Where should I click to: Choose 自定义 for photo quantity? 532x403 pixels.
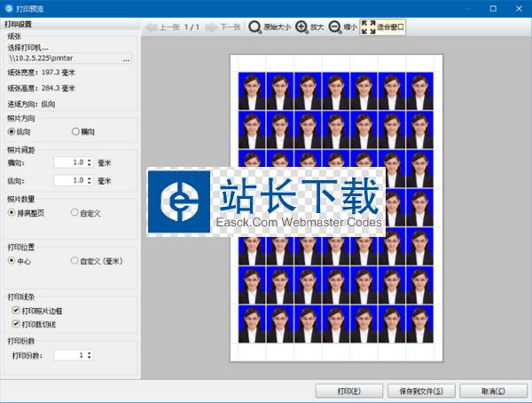(x=74, y=213)
